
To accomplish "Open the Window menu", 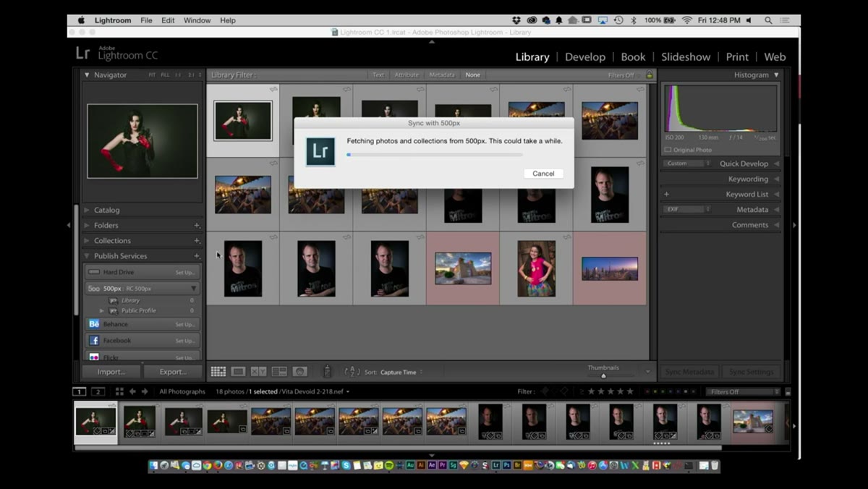I will pos(197,20).
